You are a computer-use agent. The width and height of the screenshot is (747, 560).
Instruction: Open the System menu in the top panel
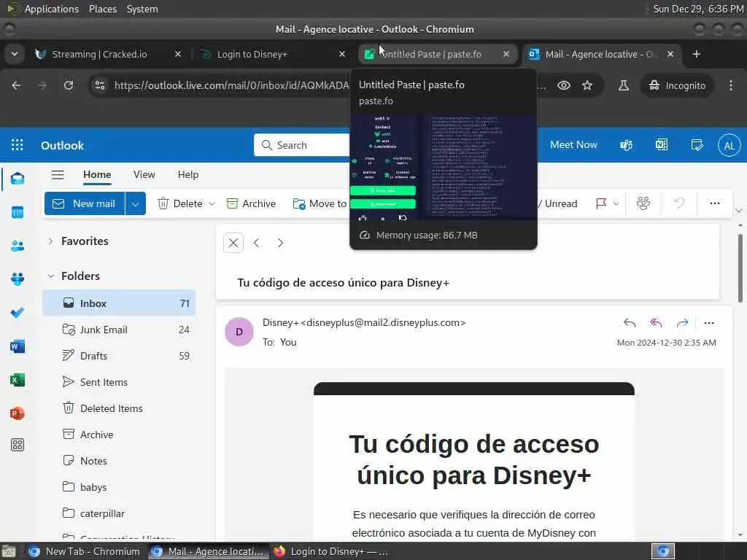click(x=142, y=9)
